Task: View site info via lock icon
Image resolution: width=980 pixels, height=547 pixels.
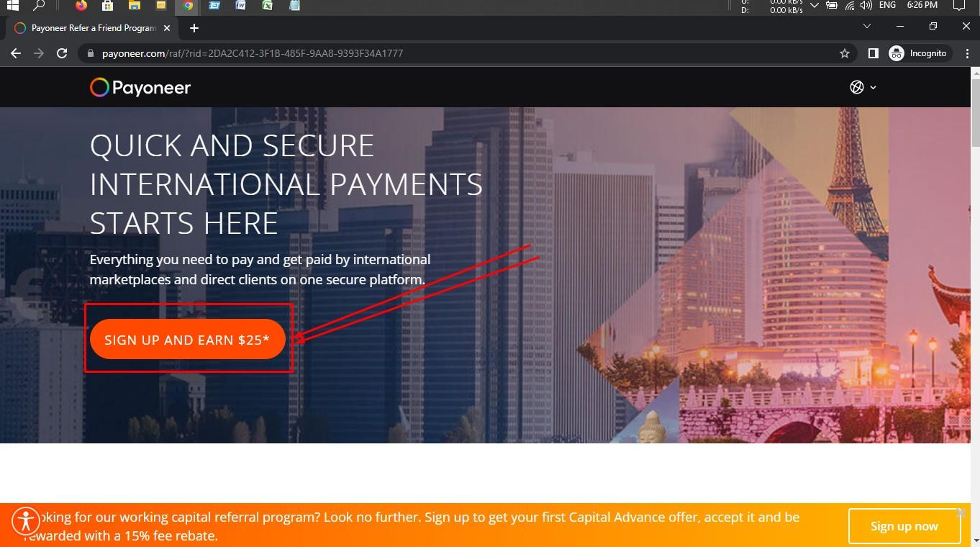Action: pyautogui.click(x=89, y=53)
